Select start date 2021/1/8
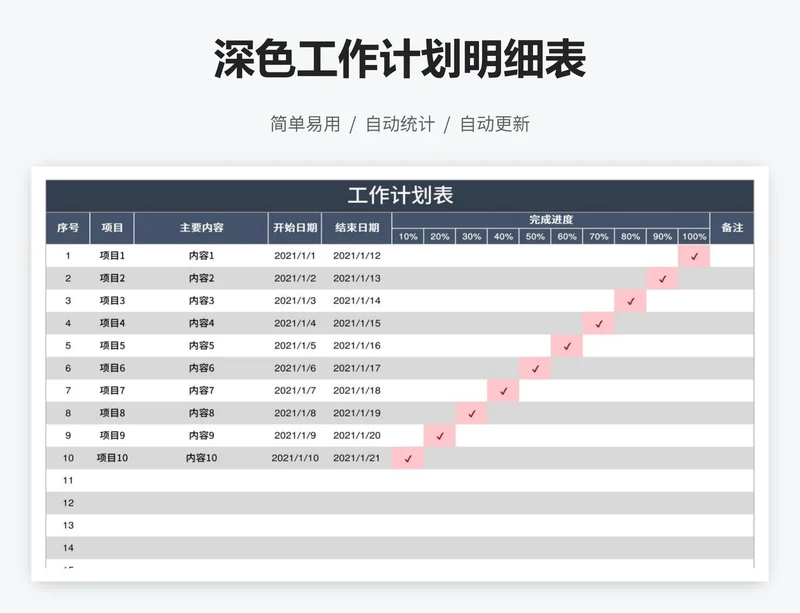Screen dimensions: 800x613 coord(295,413)
